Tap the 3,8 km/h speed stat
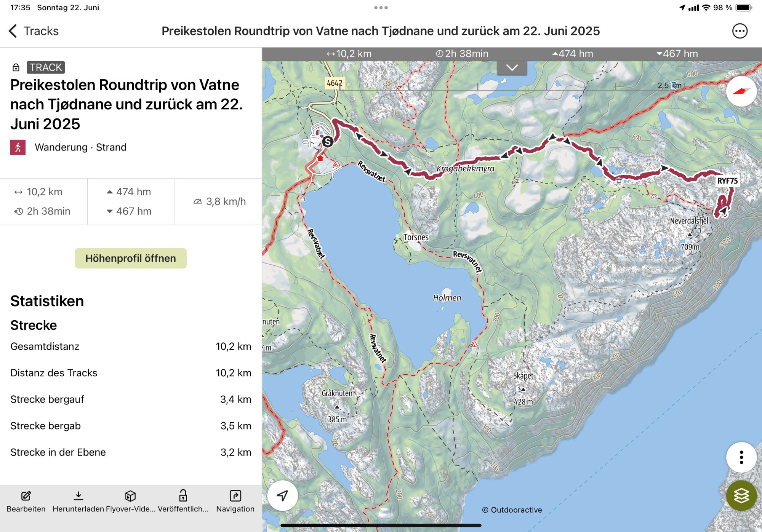The image size is (762, 532). pos(219,201)
